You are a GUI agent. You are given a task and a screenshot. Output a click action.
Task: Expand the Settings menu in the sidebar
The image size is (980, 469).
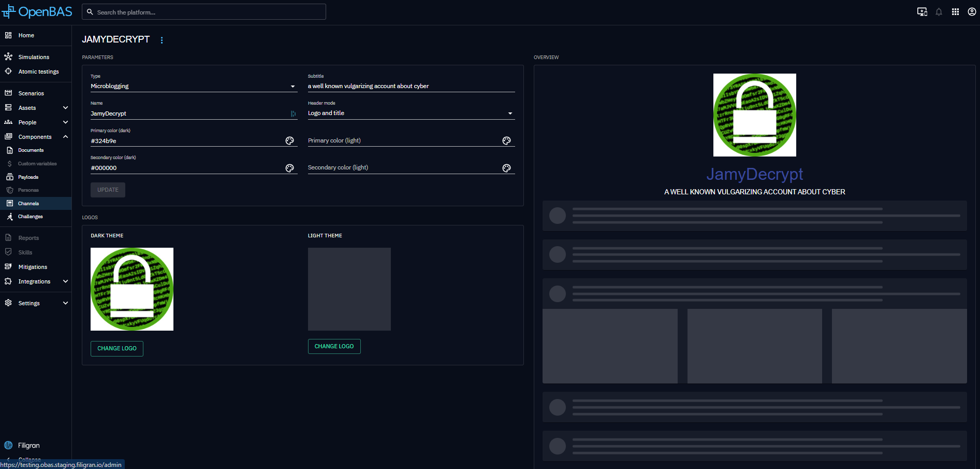click(x=65, y=303)
